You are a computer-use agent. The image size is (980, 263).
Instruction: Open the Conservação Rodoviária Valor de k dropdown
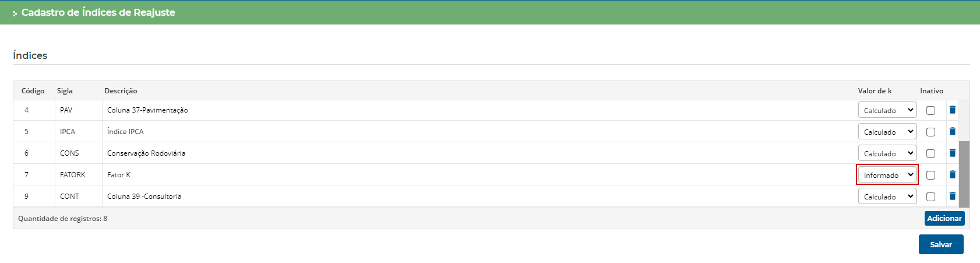(887, 153)
